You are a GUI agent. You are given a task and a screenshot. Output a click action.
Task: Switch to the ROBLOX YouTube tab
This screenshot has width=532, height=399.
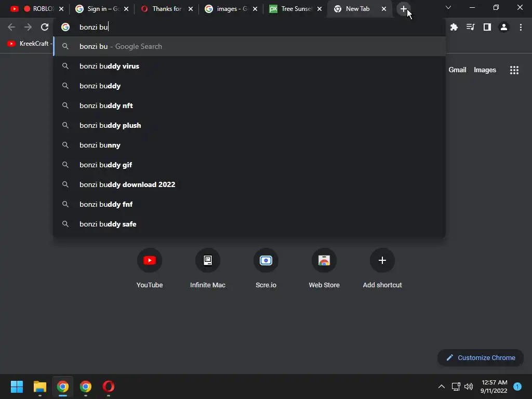37,9
